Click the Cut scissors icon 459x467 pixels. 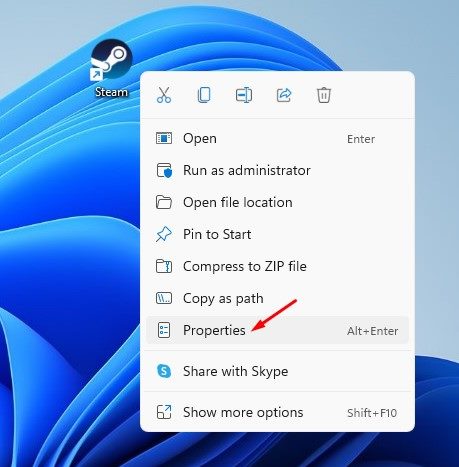pos(164,95)
